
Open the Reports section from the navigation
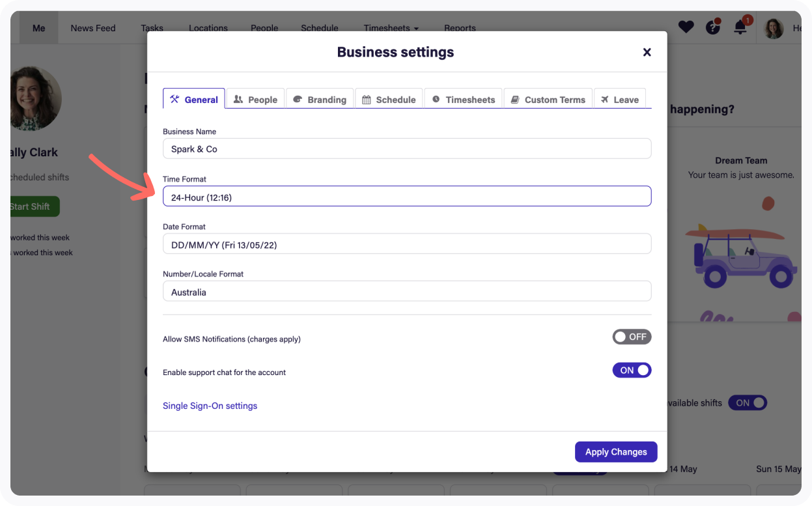pyautogui.click(x=460, y=28)
